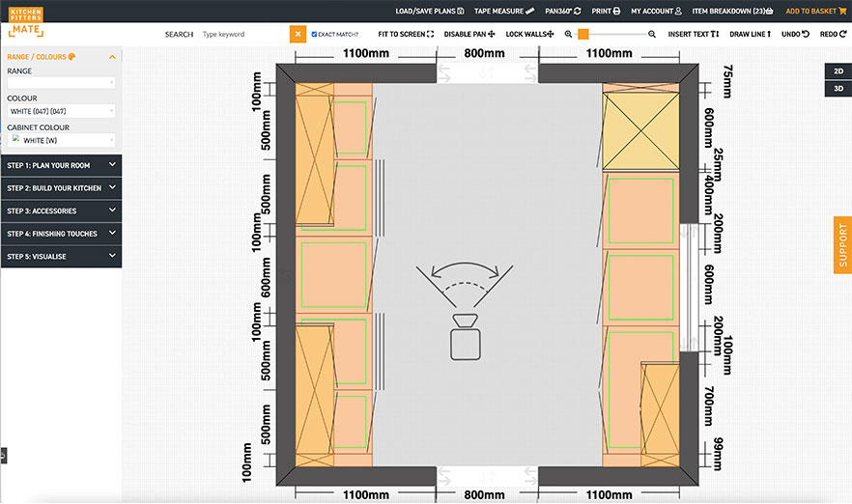Toggle Disable Pan option

[469, 34]
